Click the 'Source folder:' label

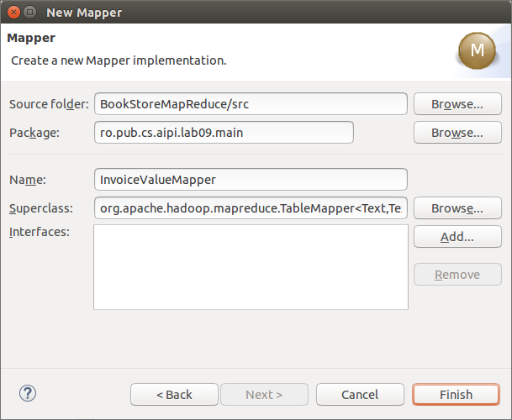(49, 104)
